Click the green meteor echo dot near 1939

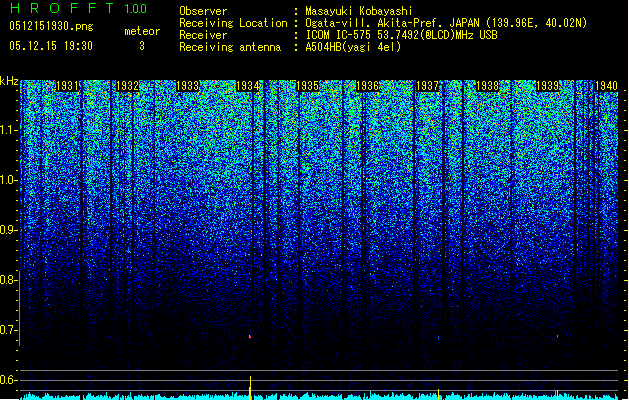(558, 336)
